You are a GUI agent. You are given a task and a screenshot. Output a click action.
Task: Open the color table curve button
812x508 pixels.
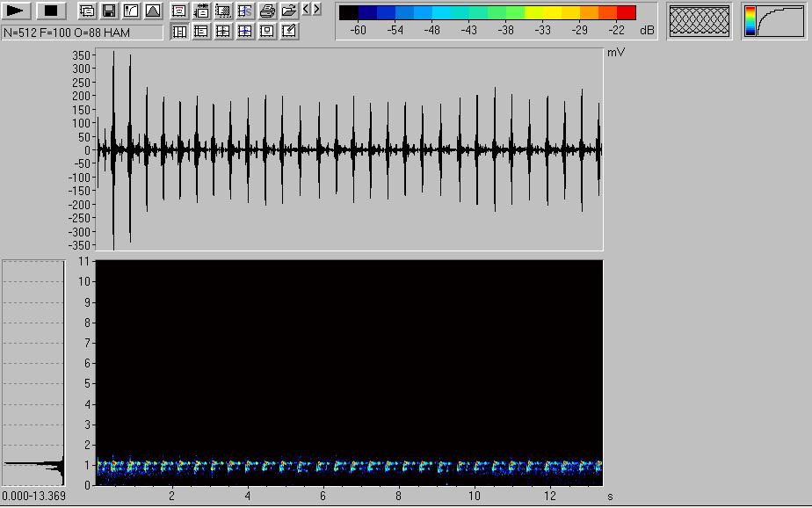773,21
